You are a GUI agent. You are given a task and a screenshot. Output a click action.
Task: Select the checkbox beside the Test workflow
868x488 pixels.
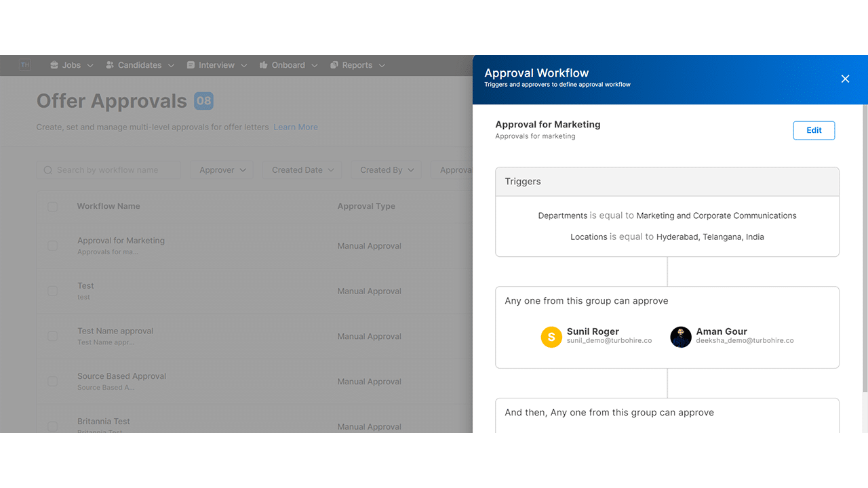[52, 291]
